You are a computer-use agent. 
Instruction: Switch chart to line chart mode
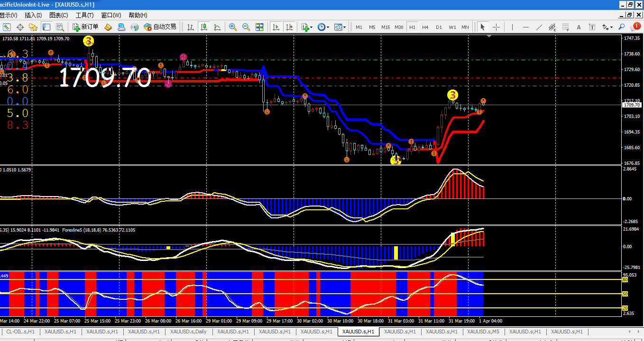tap(217, 27)
